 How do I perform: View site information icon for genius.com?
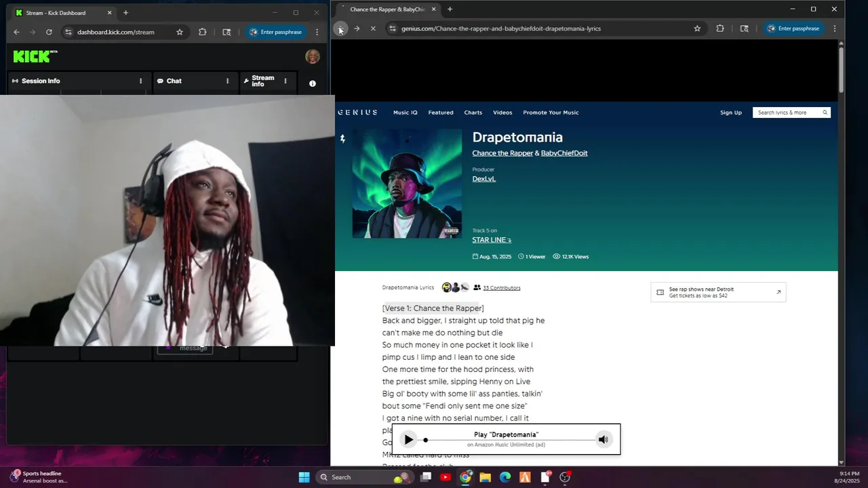[x=392, y=28]
